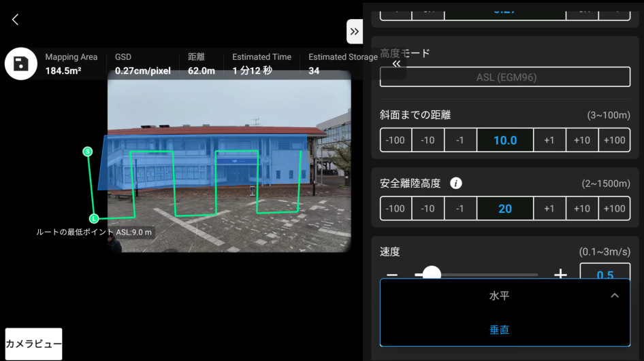Open info icon next to 安全離陸高度
The height and width of the screenshot is (361, 644).
tap(456, 183)
